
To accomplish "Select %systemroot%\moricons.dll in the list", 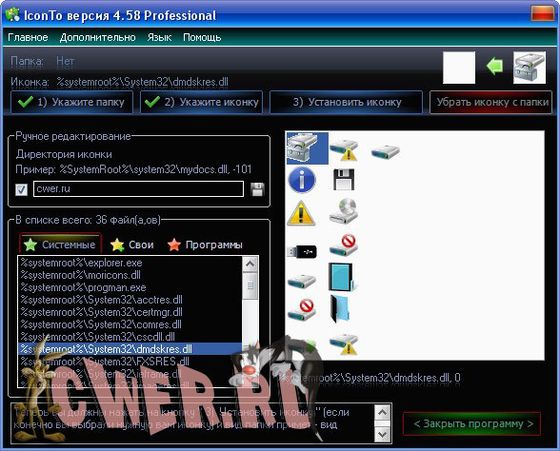I will pos(130,275).
